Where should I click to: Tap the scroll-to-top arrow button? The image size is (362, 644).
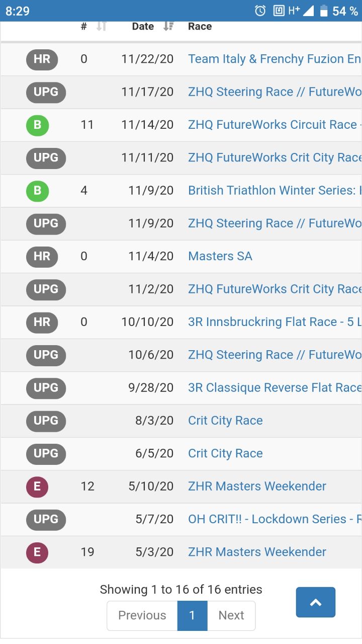(315, 602)
